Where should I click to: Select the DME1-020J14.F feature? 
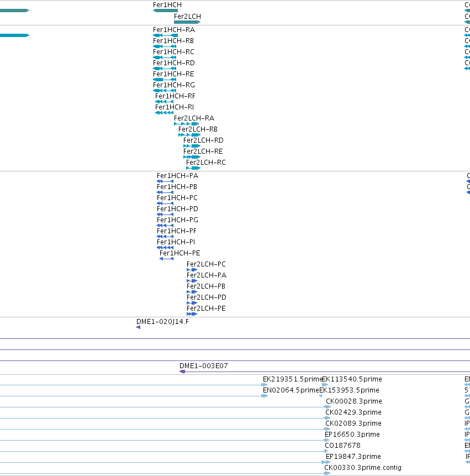coord(138,327)
